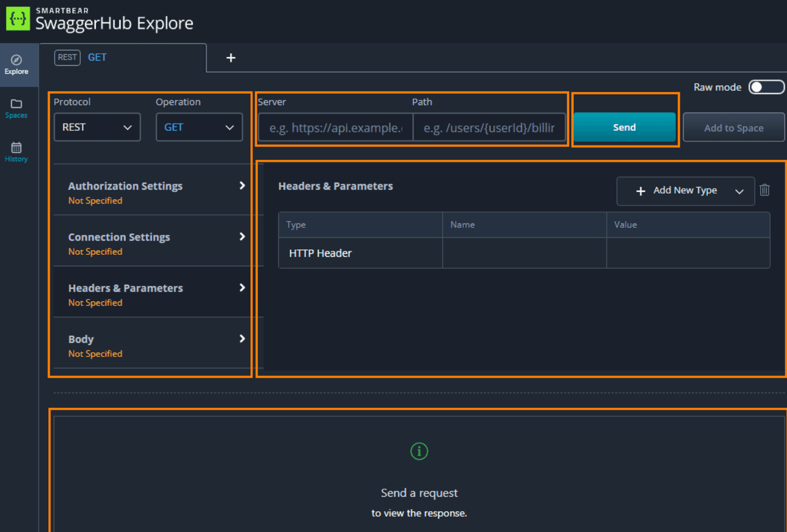Screen dimensions: 787x532
Task: Toggle Raw mode switch
Action: pyautogui.click(x=766, y=87)
